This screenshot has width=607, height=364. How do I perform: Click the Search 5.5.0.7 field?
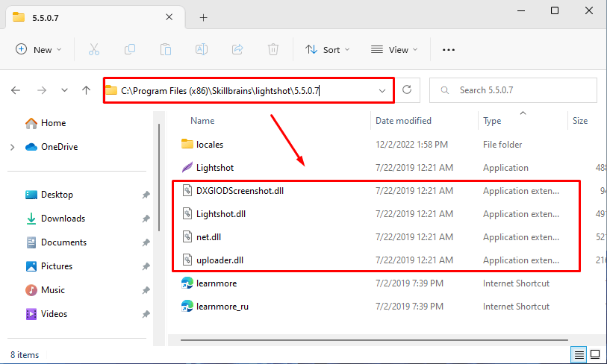click(x=513, y=90)
